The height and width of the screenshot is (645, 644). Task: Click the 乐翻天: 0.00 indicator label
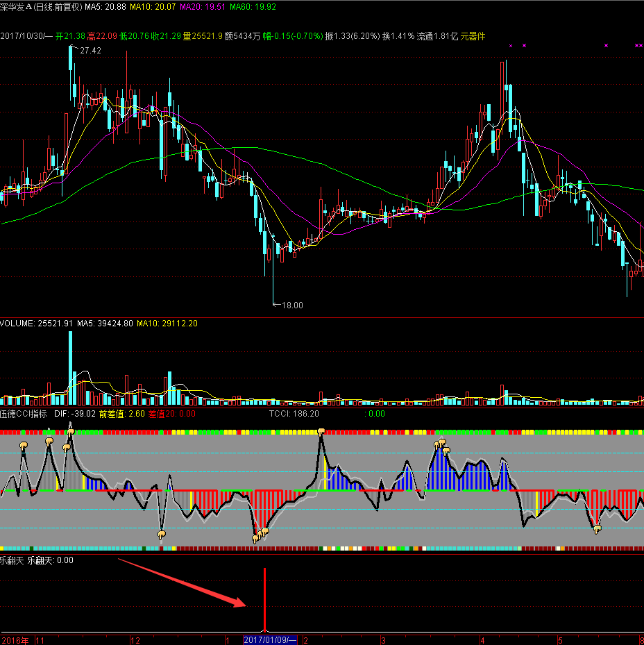pos(51,560)
